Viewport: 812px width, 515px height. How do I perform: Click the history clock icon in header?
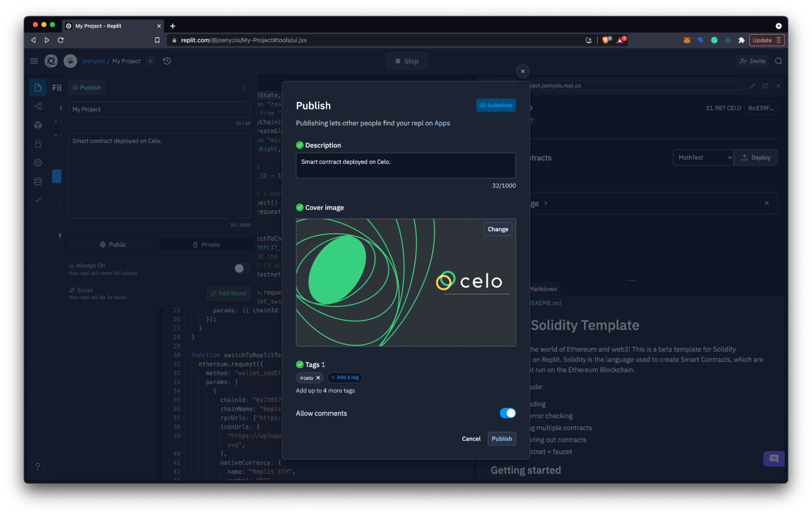[167, 61]
